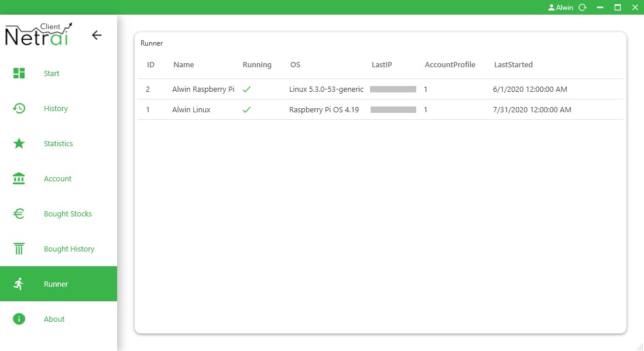Go to the Statistics page
This screenshot has height=351, width=644.
[59, 144]
